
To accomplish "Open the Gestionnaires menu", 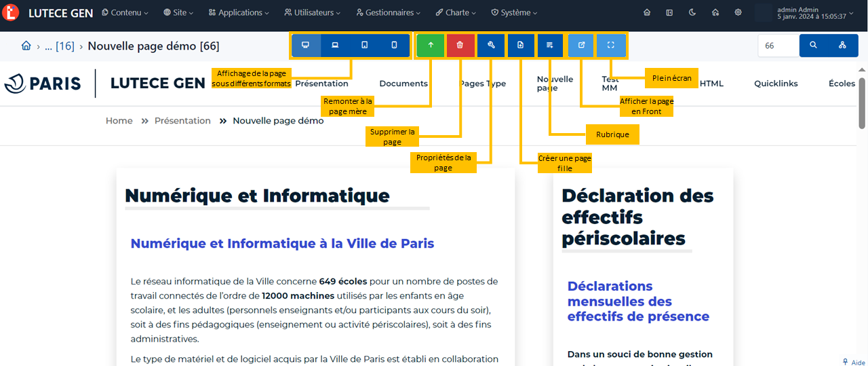I will click(x=389, y=12).
